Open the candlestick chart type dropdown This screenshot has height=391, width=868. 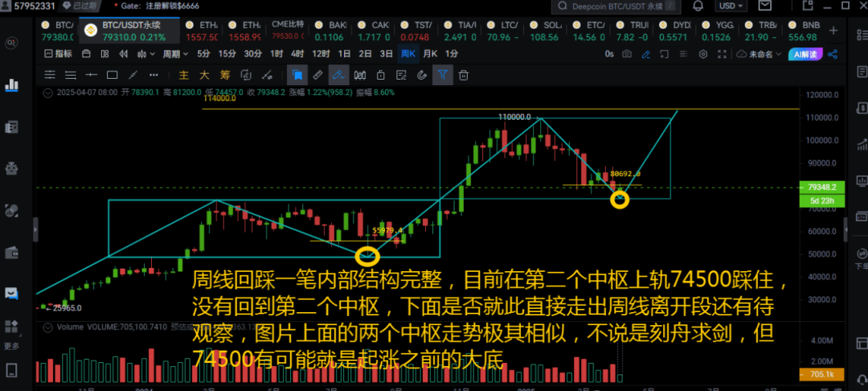(146, 54)
